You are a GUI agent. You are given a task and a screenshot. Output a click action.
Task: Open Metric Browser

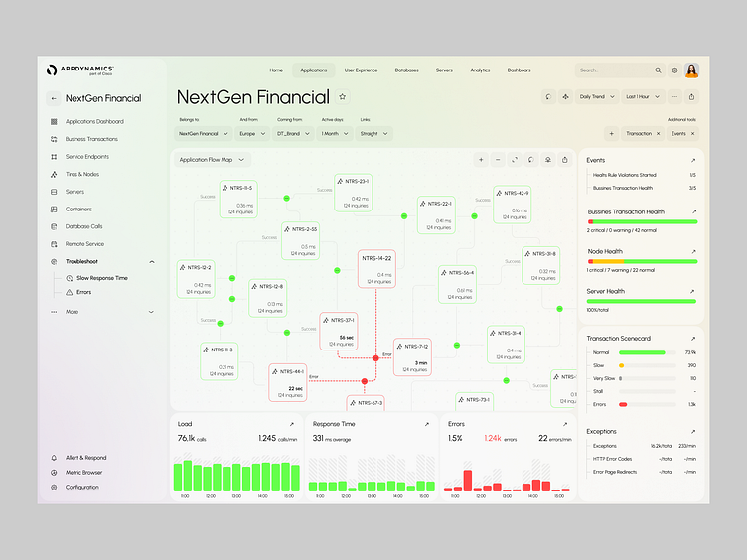coord(83,473)
